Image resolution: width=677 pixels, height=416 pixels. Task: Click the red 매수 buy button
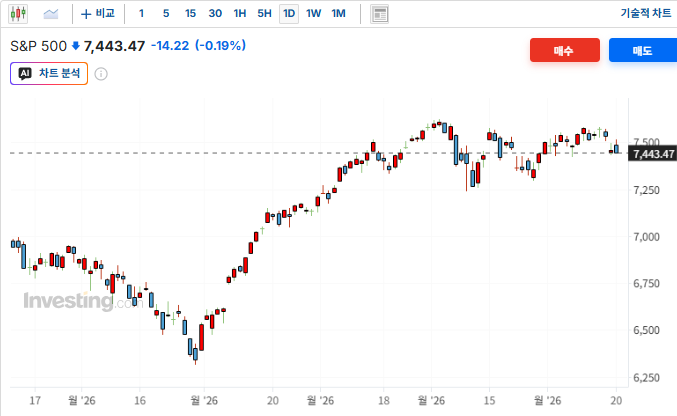(x=565, y=50)
